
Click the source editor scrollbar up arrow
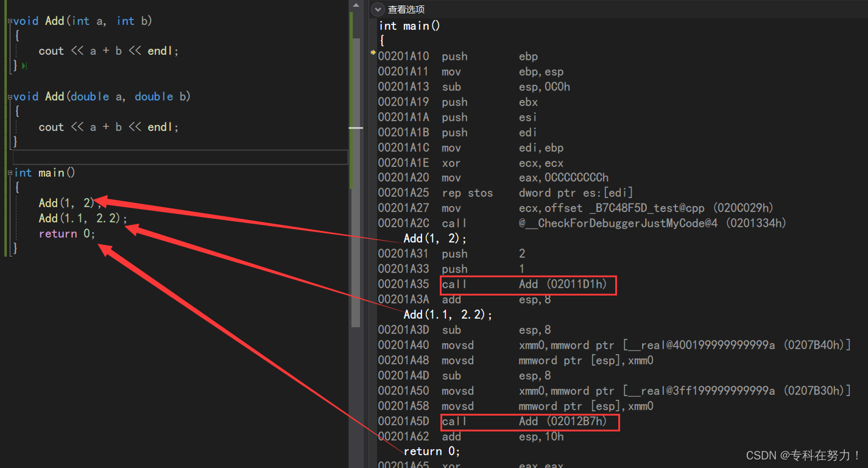pos(356,5)
